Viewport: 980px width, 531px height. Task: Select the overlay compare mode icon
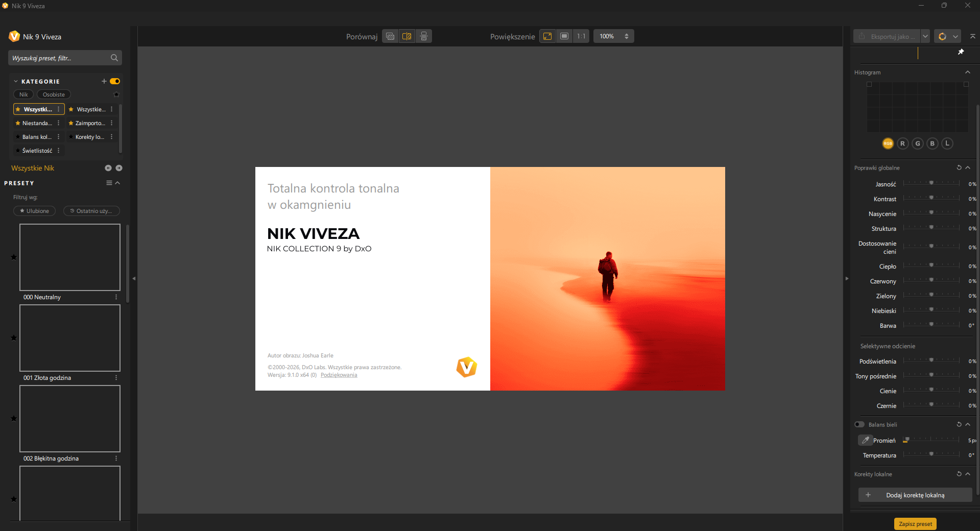[x=390, y=36]
